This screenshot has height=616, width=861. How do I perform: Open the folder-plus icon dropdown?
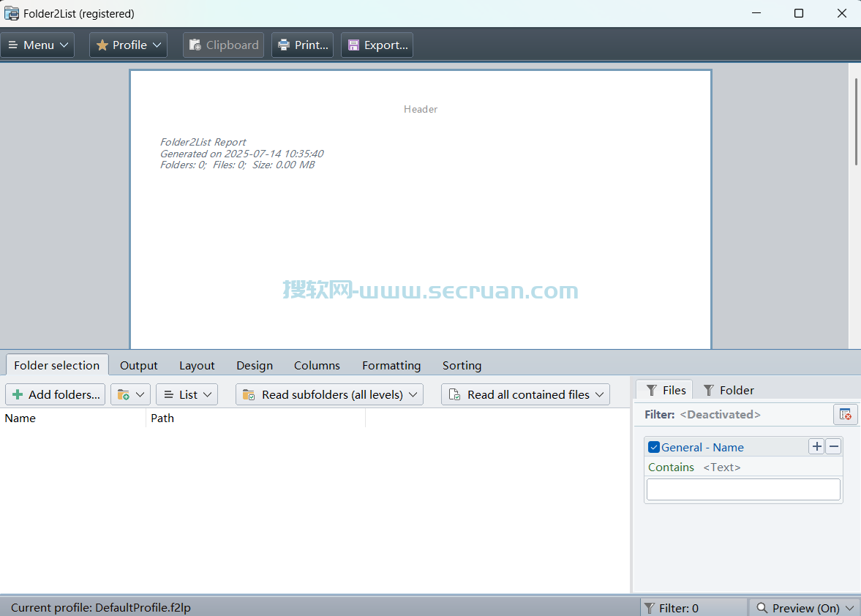tap(131, 395)
